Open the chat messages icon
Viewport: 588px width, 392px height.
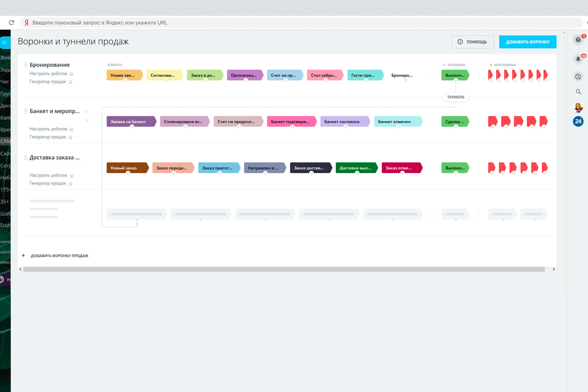click(x=578, y=77)
